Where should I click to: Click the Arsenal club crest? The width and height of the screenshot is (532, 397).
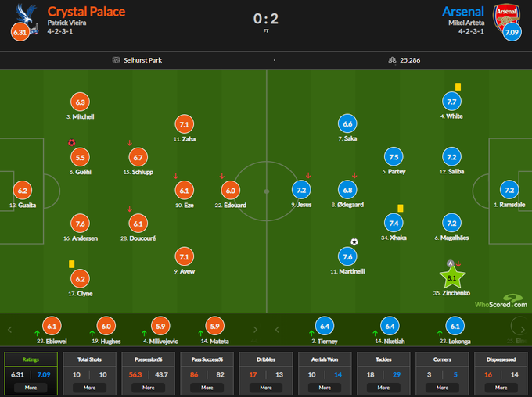(504, 14)
